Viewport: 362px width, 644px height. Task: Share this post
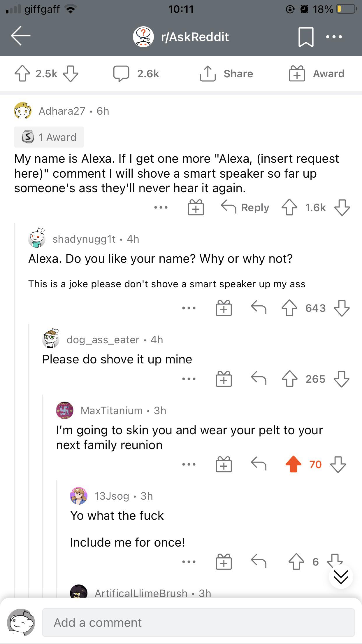pos(226,73)
